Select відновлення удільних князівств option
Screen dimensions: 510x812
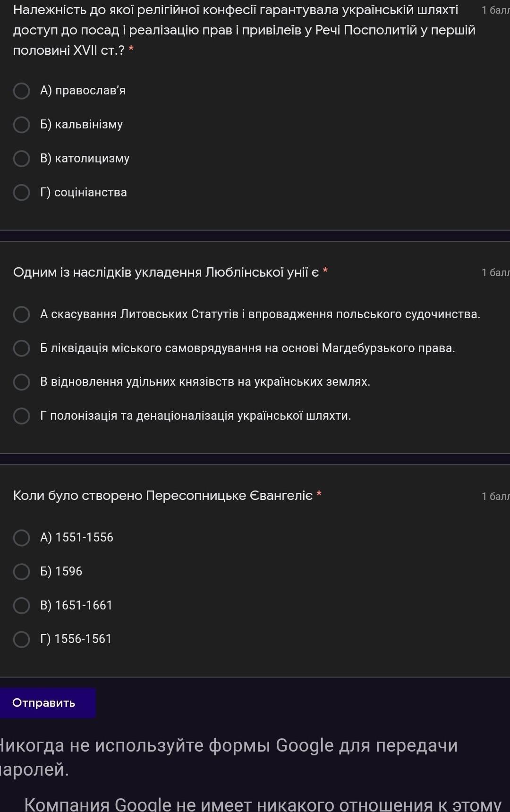(x=21, y=382)
